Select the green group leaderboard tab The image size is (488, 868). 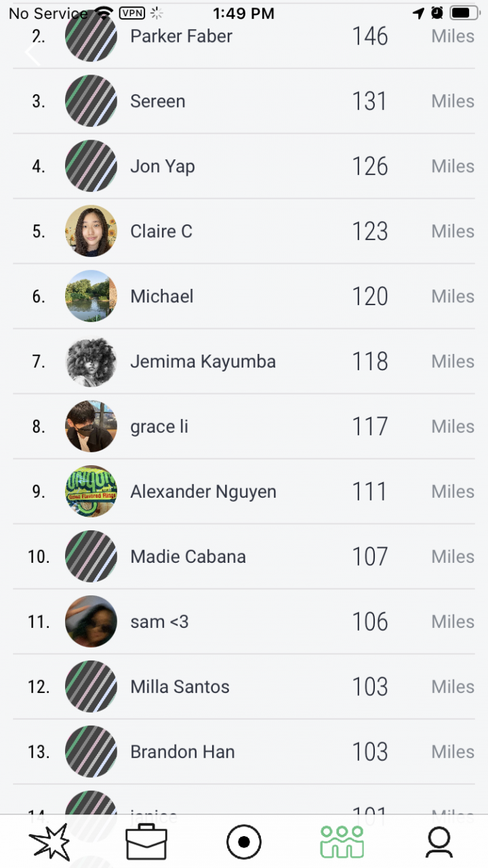[x=342, y=842]
